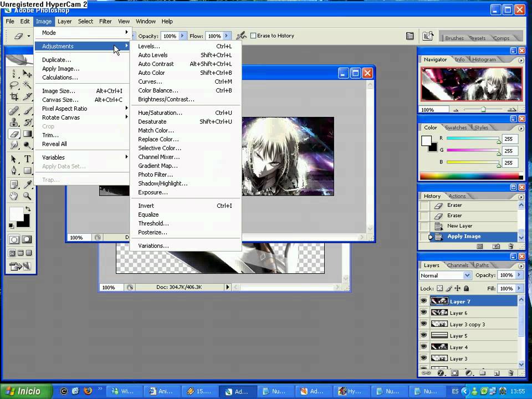Hide Layer 3 copy 3 eye

(x=423, y=324)
